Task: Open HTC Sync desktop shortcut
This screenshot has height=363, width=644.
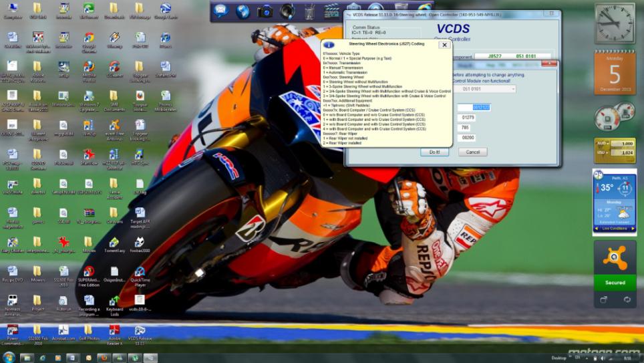Action: coord(140,157)
